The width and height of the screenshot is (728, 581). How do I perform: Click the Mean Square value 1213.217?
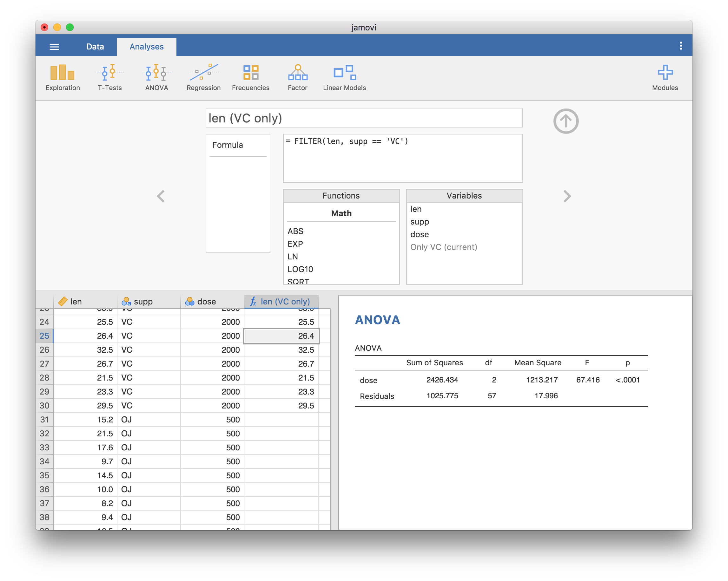point(542,380)
